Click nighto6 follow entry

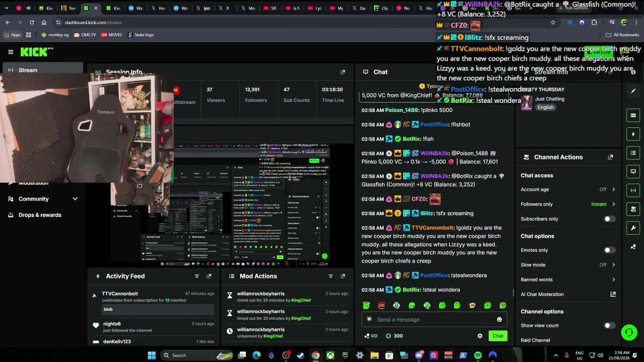click(154, 327)
